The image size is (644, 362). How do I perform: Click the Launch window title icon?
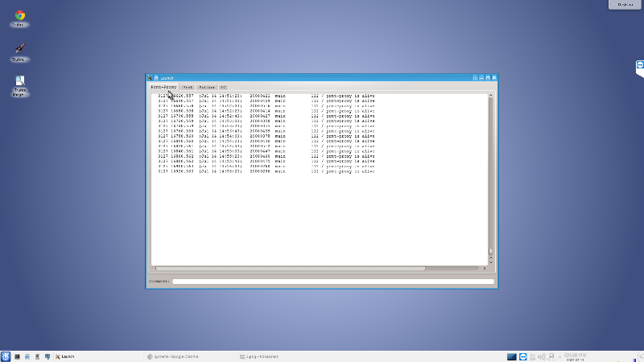coord(150,77)
